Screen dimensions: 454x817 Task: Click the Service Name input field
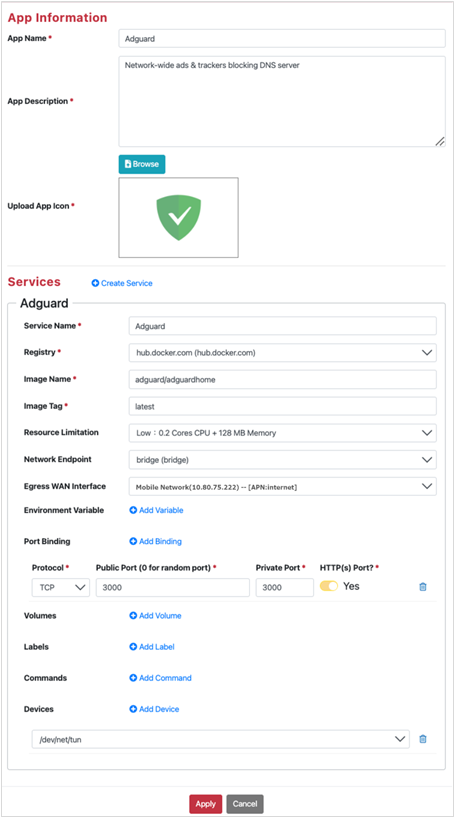[x=283, y=326]
